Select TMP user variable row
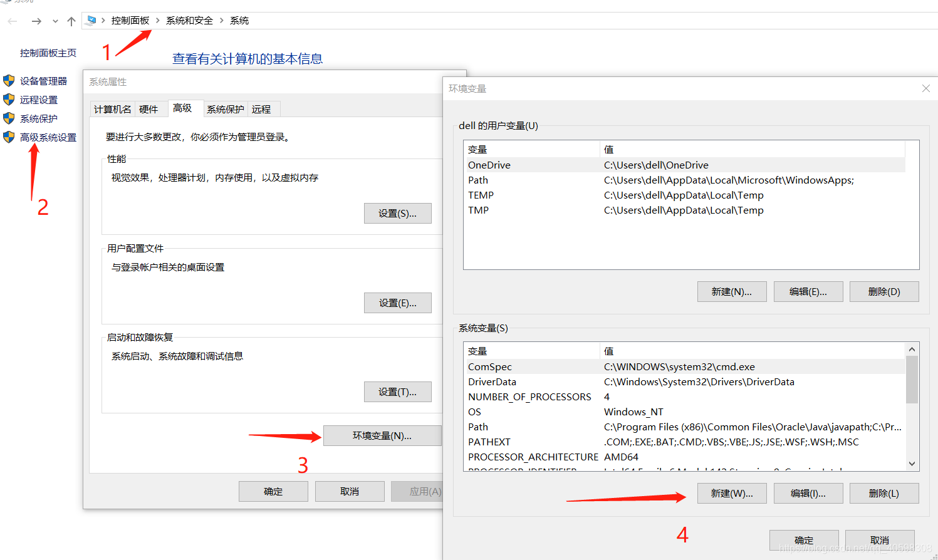The height and width of the screenshot is (560, 938). [x=684, y=210]
